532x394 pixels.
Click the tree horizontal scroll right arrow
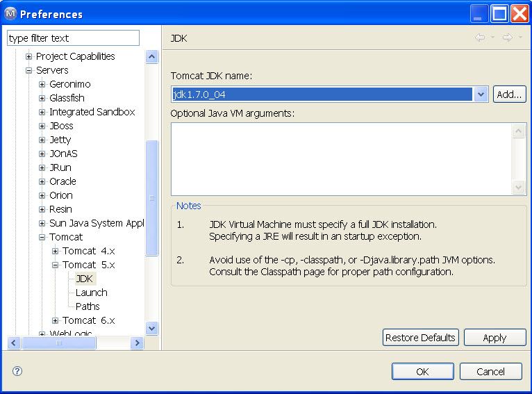click(x=137, y=343)
